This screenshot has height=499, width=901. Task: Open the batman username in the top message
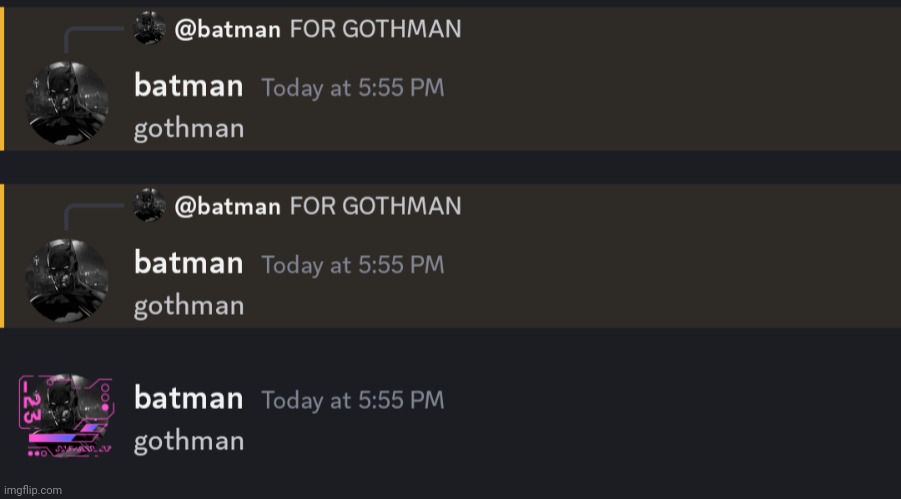tap(188, 86)
